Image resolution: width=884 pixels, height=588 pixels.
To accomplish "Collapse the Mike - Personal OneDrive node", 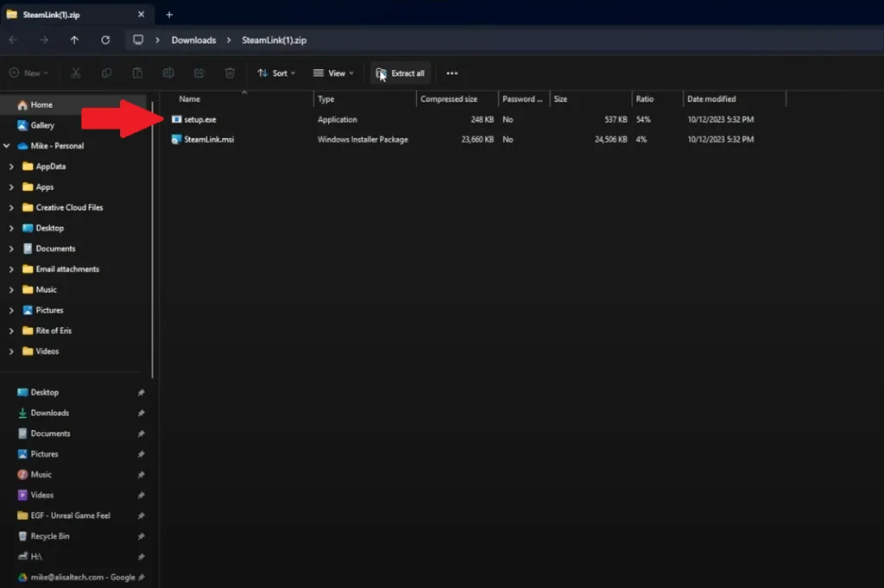I will point(7,146).
